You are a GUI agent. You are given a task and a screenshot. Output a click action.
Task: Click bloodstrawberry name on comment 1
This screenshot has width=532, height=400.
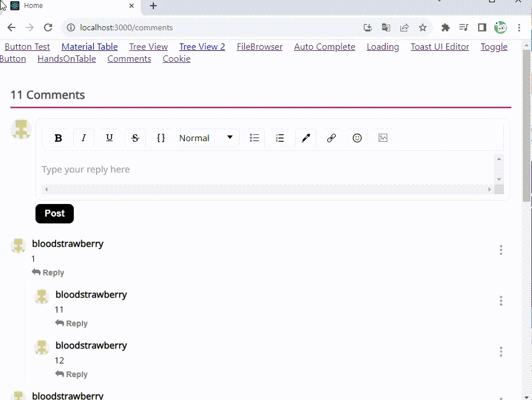coord(68,244)
